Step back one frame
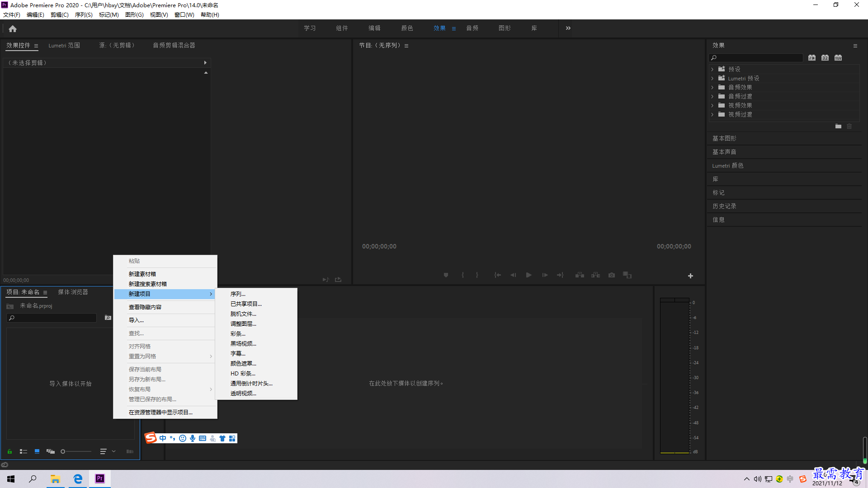 [x=513, y=275]
